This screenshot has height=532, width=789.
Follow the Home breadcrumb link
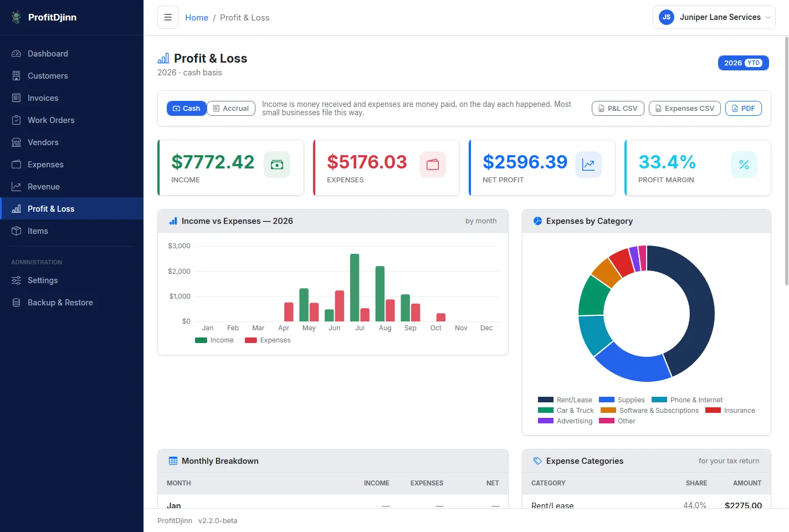[197, 18]
